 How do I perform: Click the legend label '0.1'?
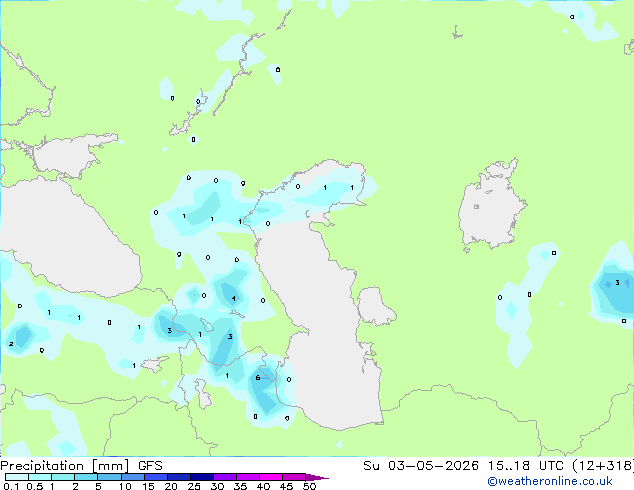[11, 486]
